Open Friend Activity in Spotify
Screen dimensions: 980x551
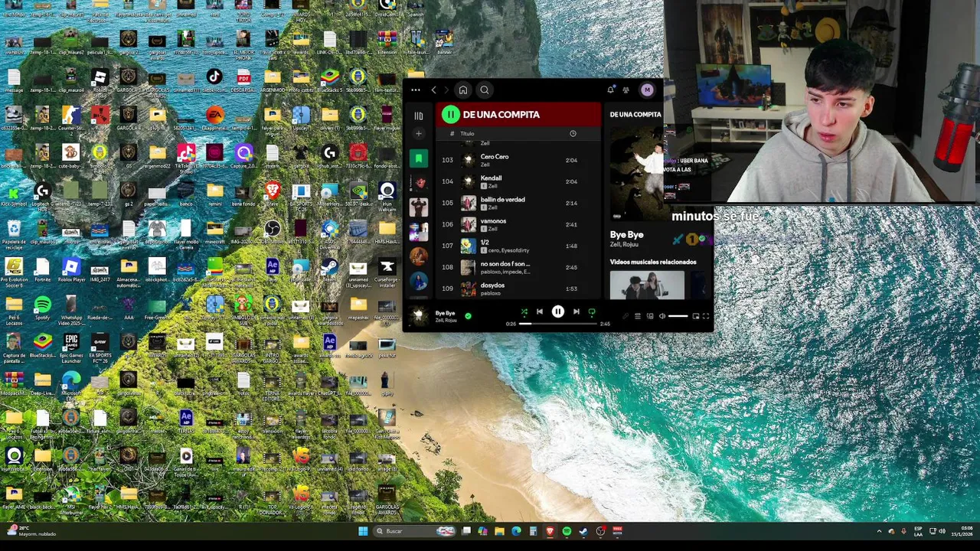[x=626, y=90]
